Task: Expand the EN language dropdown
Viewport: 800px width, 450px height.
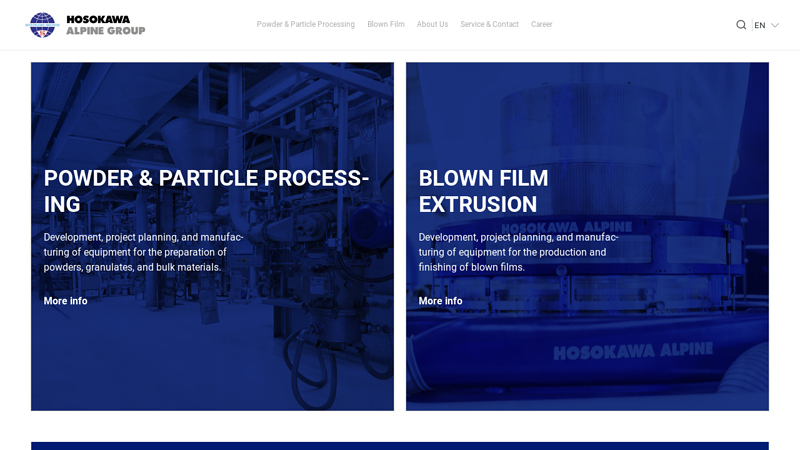Action: coord(766,25)
